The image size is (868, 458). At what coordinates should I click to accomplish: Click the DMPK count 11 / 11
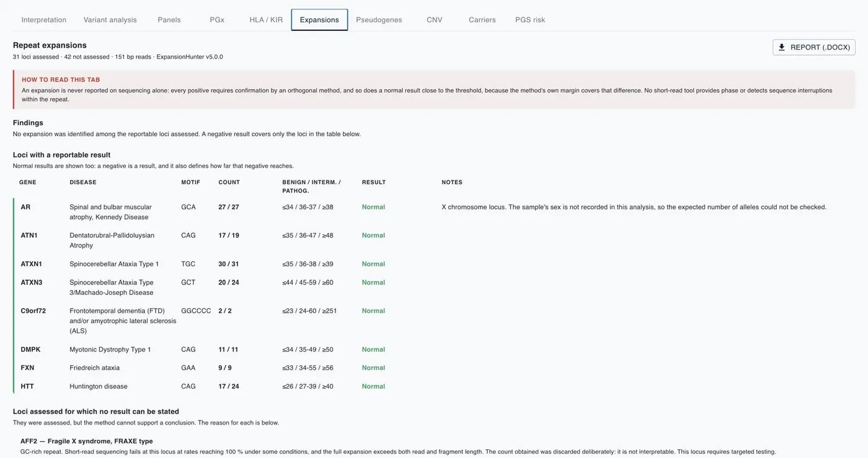click(228, 350)
